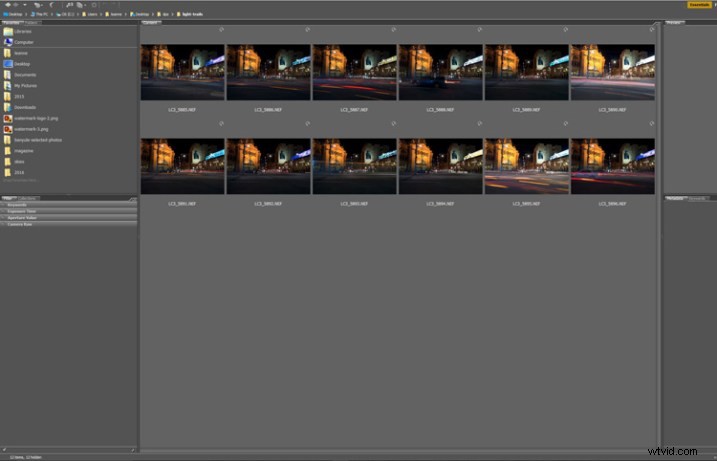Click the Get Photos from Camera icon
Viewport: 717px width, 461px height.
[70, 5]
